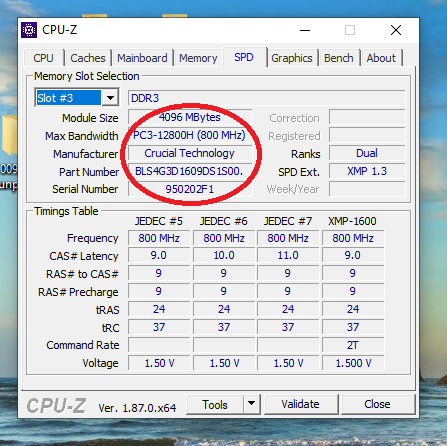The height and width of the screenshot is (446, 447).
Task: Click the DDR3 memory type field
Action: 266,98
